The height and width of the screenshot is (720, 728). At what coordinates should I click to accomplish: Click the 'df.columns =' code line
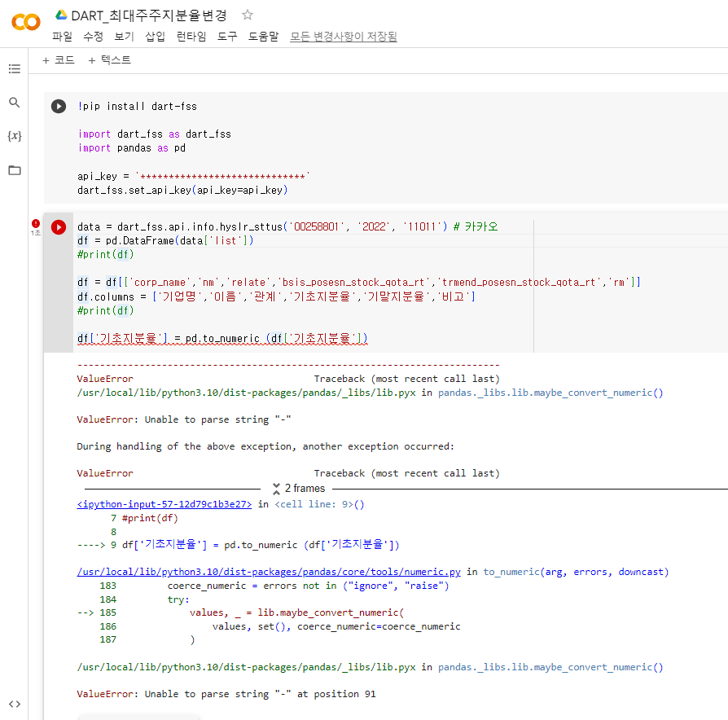click(276, 296)
